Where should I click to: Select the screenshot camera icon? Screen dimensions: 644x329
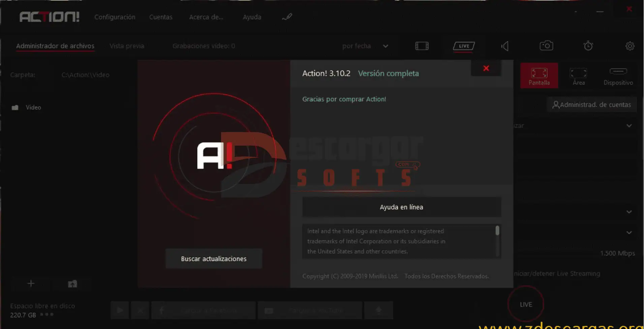[x=546, y=46]
